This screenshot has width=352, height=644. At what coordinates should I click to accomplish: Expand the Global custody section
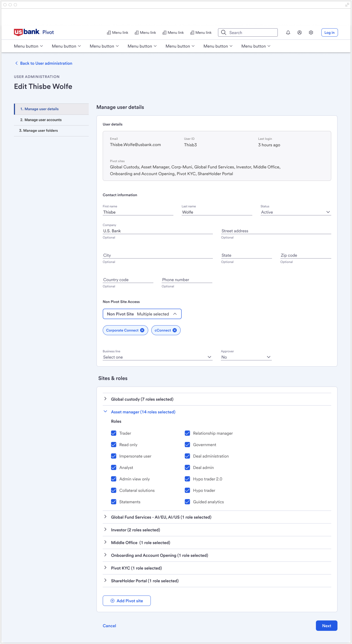(x=142, y=399)
